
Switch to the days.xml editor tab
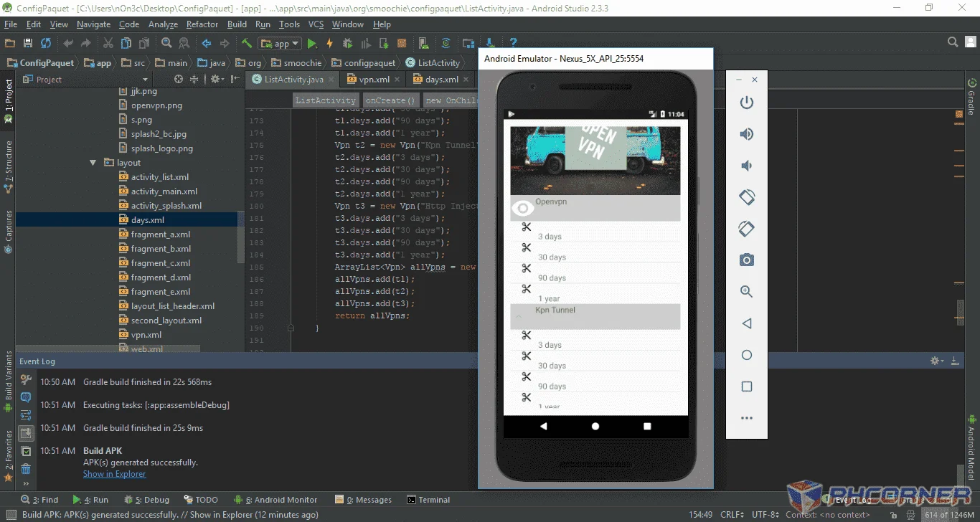(442, 80)
